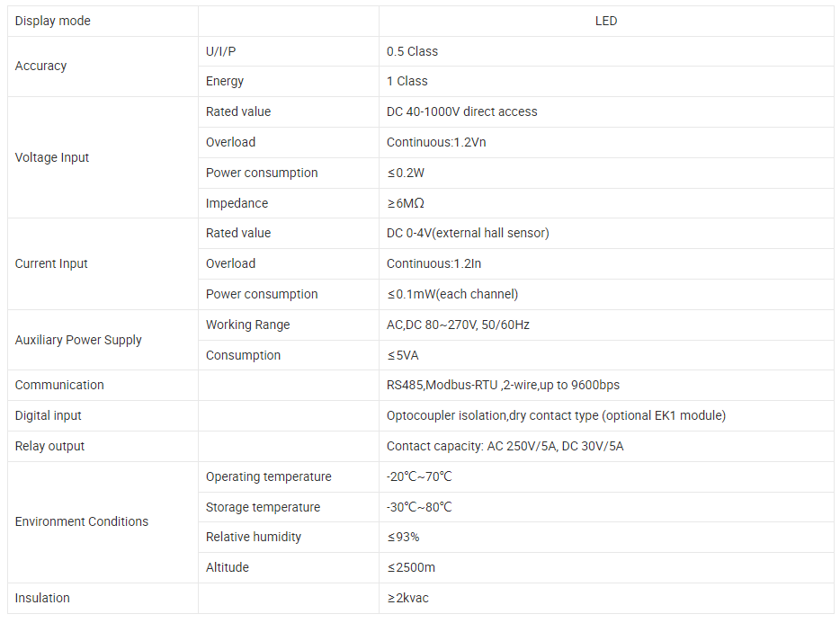The image size is (840, 623).
Task: Select the Auxiliary Power Supply label
Action: 78,340
